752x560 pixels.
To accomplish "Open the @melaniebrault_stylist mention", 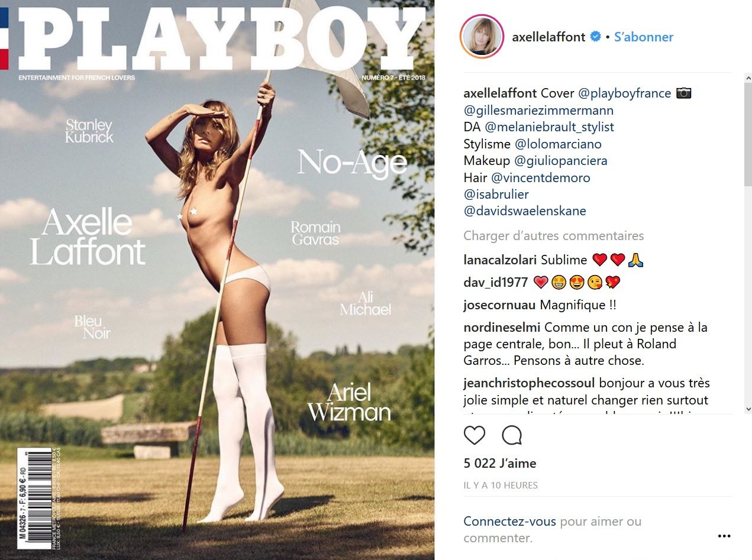I will [x=550, y=127].
